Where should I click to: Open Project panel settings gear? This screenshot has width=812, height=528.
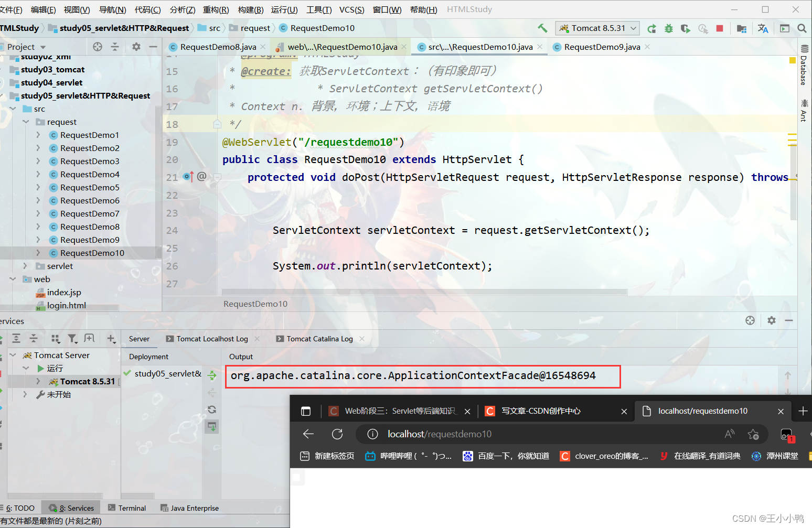(136, 47)
